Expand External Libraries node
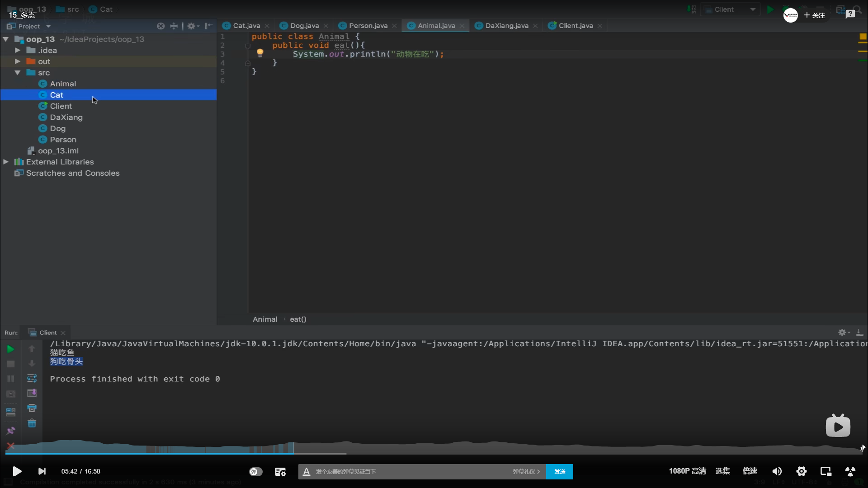This screenshot has height=488, width=868. [x=6, y=162]
